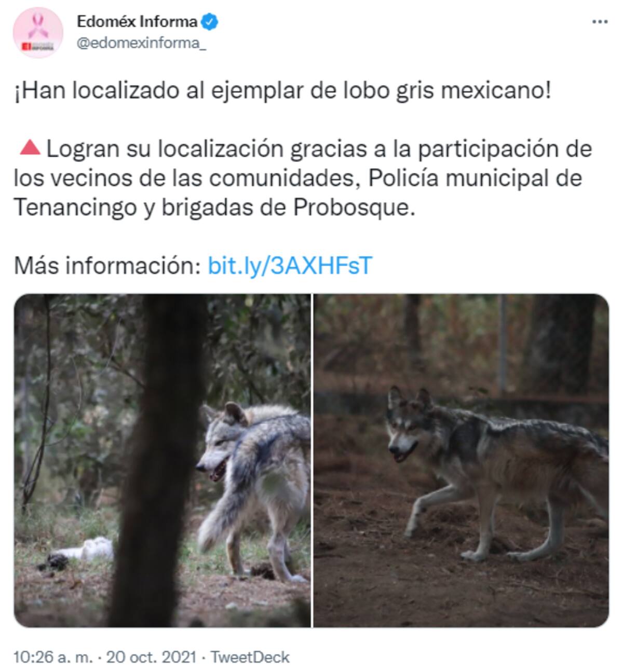Open the @edomexinforma_ handle link
623x672 pixels.
(x=141, y=44)
